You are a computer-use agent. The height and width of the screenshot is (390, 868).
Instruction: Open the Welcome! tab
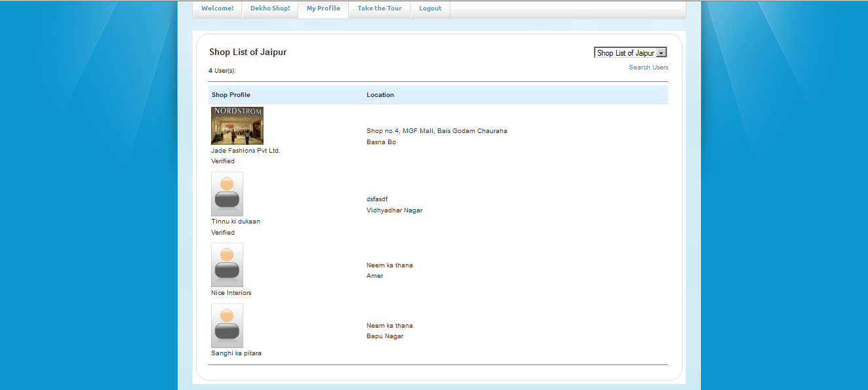coord(217,9)
